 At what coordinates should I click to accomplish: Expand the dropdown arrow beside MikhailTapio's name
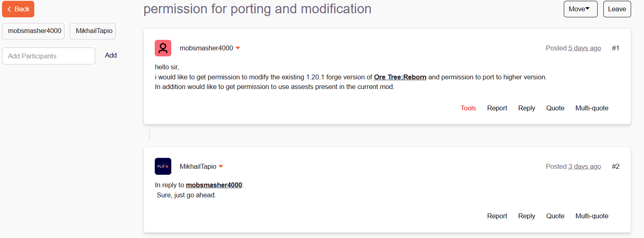(x=221, y=166)
